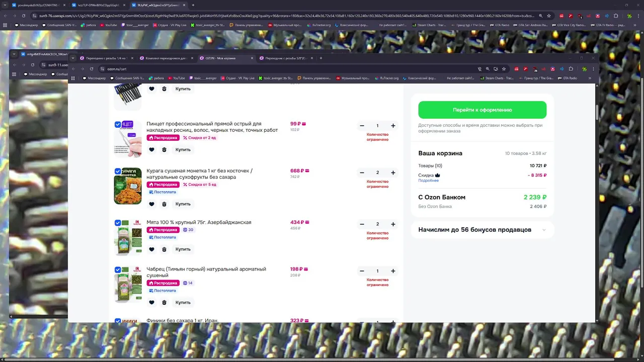Click Постоплата badge under Курага item

162,192
